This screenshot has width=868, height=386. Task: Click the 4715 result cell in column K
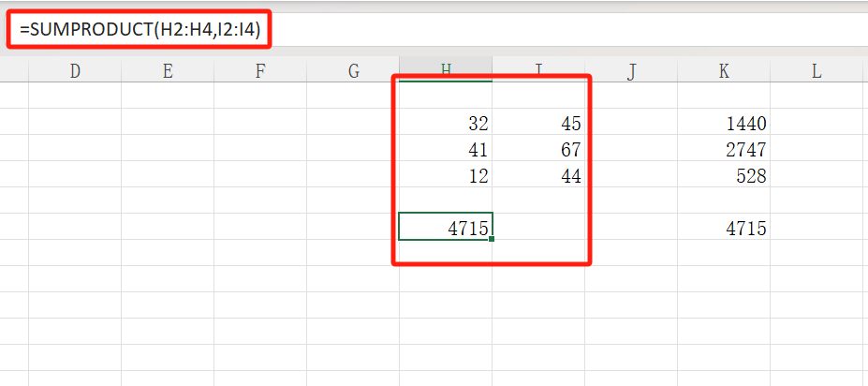click(x=724, y=228)
